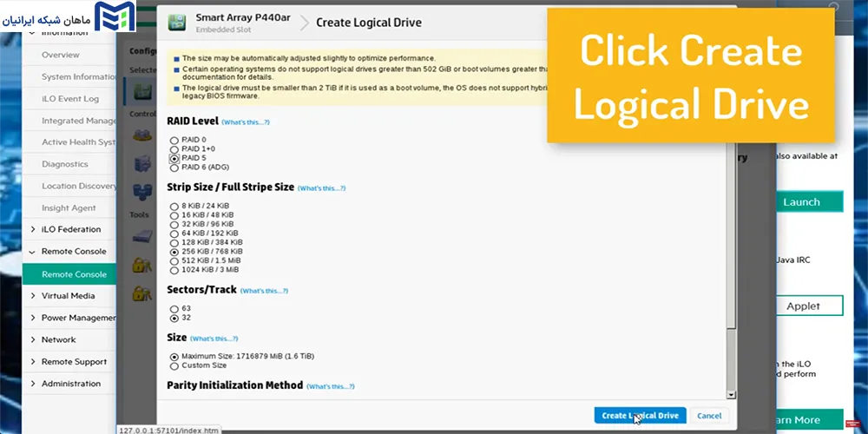Click the second padlock icon under Tools
This screenshot has width=868, height=434.
142,293
